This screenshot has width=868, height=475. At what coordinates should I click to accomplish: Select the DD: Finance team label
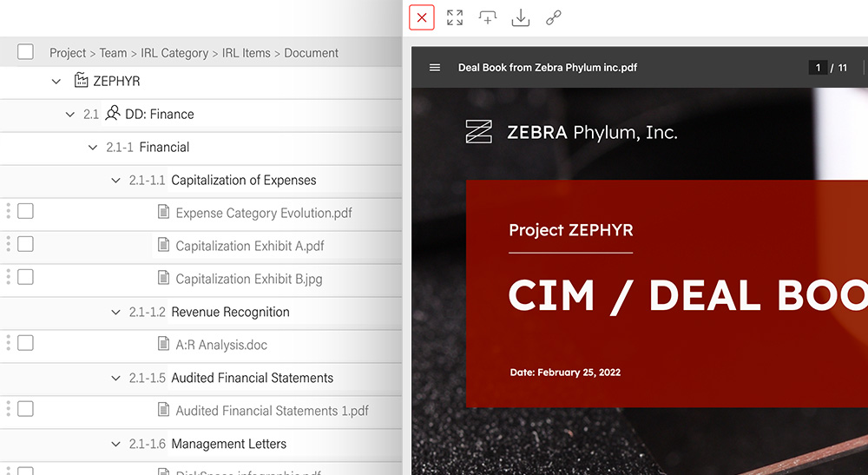pos(160,114)
